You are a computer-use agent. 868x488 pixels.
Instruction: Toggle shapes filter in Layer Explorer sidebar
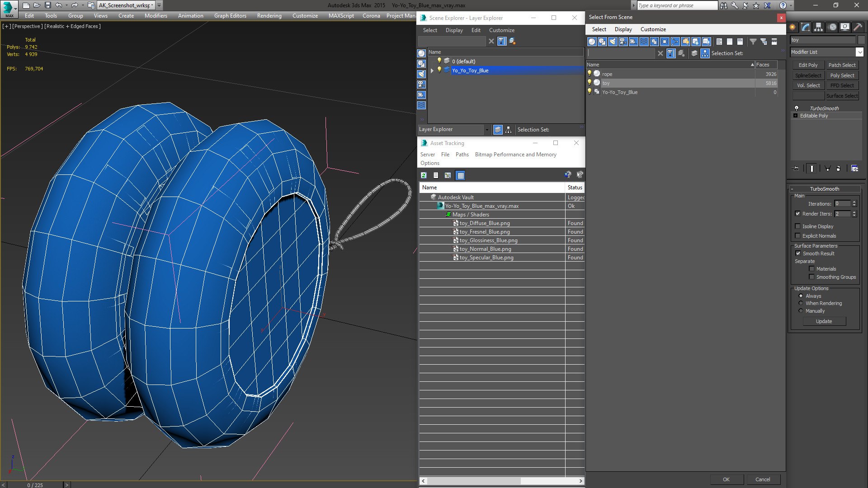(421, 64)
